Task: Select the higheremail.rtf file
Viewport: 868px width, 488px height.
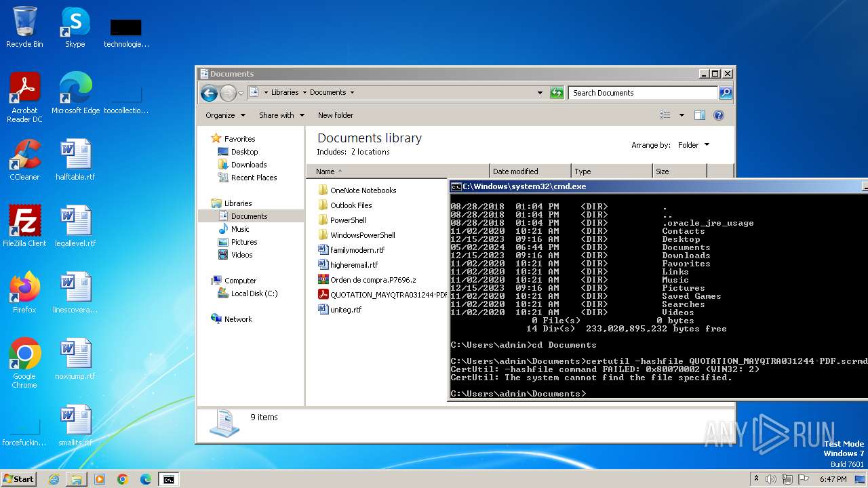Action: [x=348, y=265]
